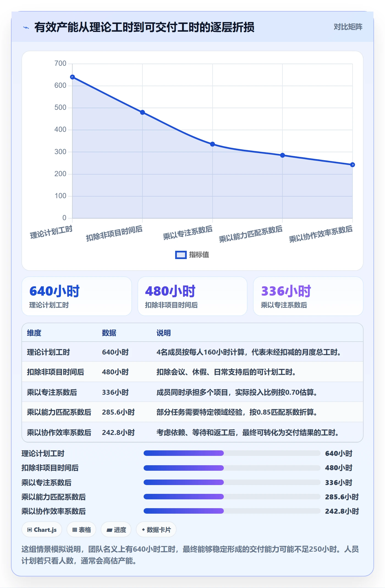Click the 640小时 data card
385x588 pixels.
[77, 296]
